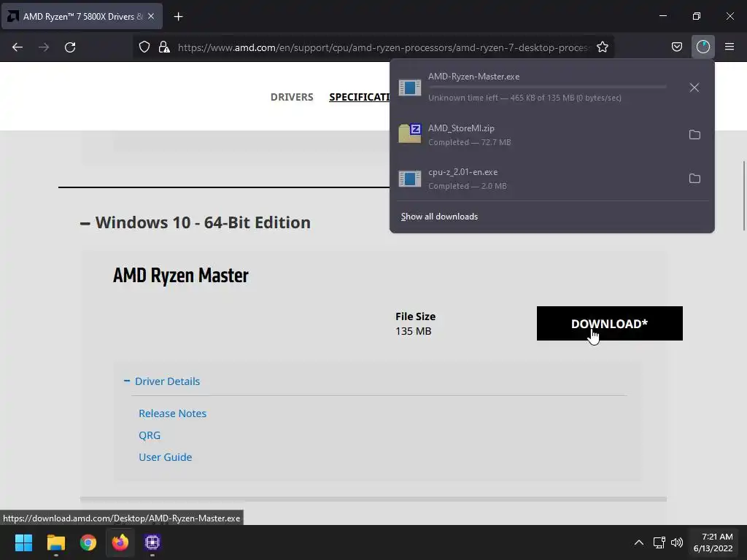Select the AMD Ryzen 7 5800X Drivers tab
Screen dimensions: 747x560
(x=82, y=17)
